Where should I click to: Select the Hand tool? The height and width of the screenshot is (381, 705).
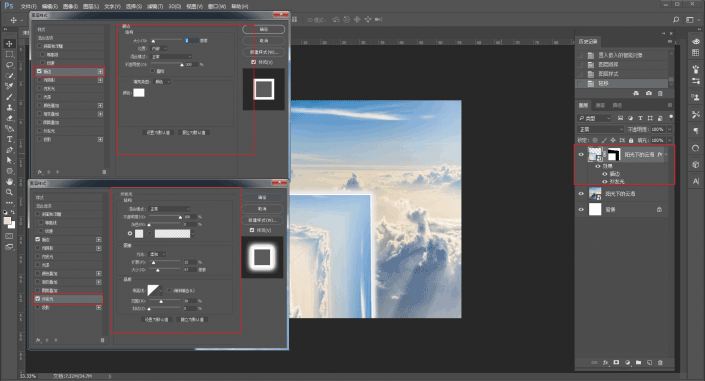9,181
